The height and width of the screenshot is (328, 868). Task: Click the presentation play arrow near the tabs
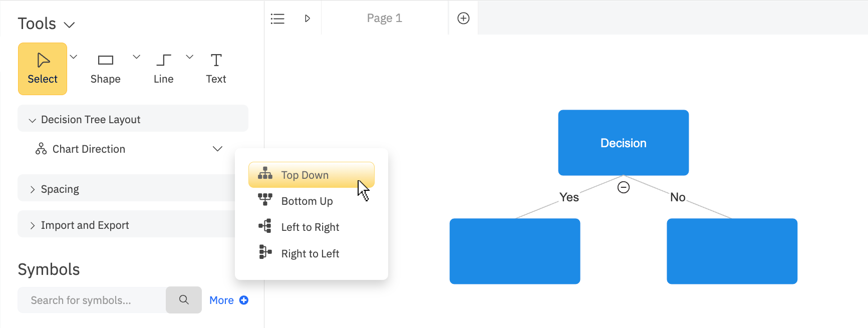308,18
